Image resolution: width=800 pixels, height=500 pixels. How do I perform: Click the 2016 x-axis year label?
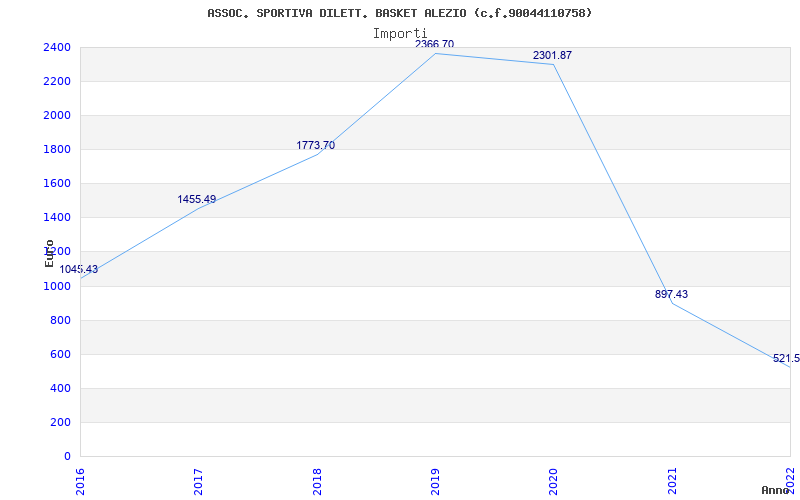[80, 481]
